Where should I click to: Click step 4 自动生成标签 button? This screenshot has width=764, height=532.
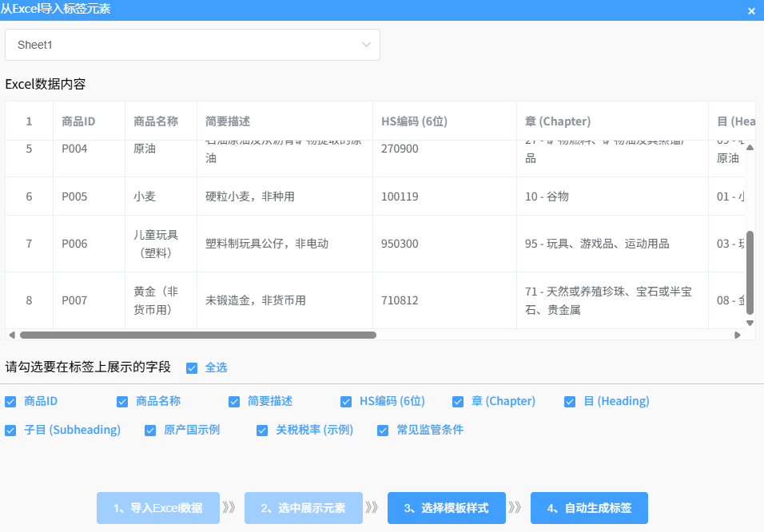click(x=589, y=508)
